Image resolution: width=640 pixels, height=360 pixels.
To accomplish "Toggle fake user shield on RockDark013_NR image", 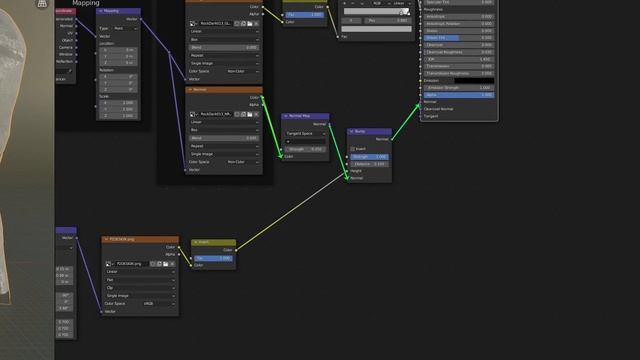I will (x=237, y=114).
